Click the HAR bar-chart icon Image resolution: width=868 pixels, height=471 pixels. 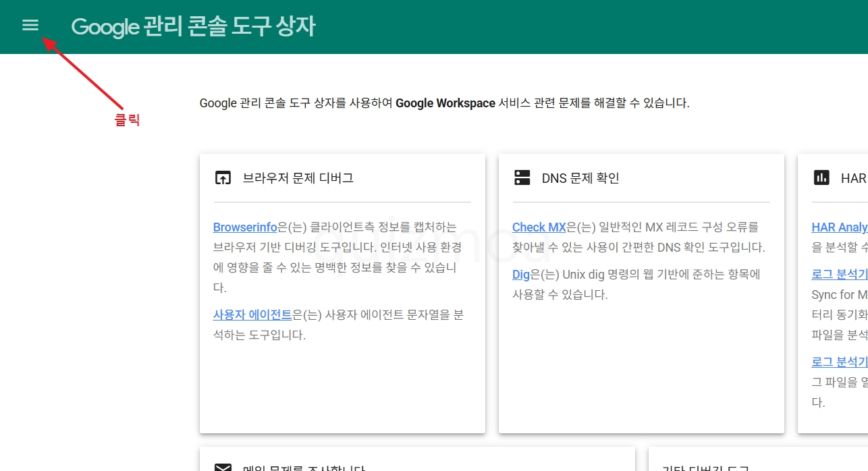tap(821, 177)
